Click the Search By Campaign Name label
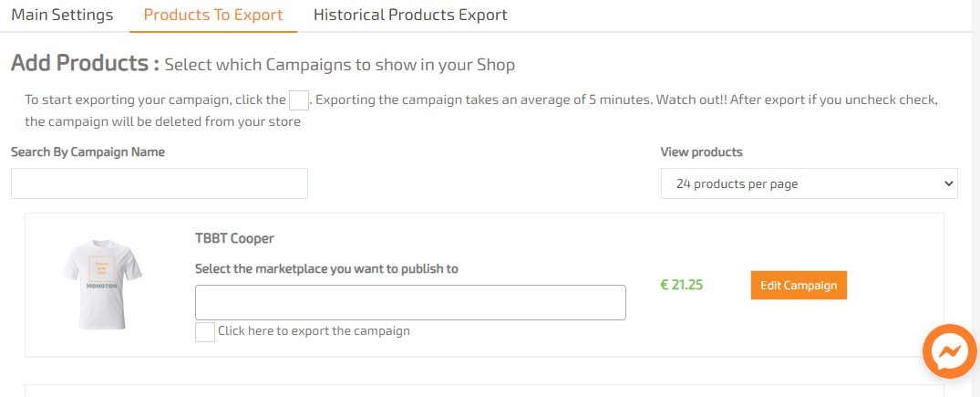This screenshot has height=397, width=980. 88,152
